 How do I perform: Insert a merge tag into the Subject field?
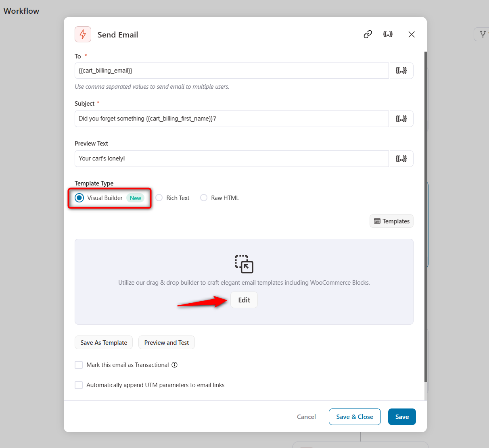(x=401, y=119)
